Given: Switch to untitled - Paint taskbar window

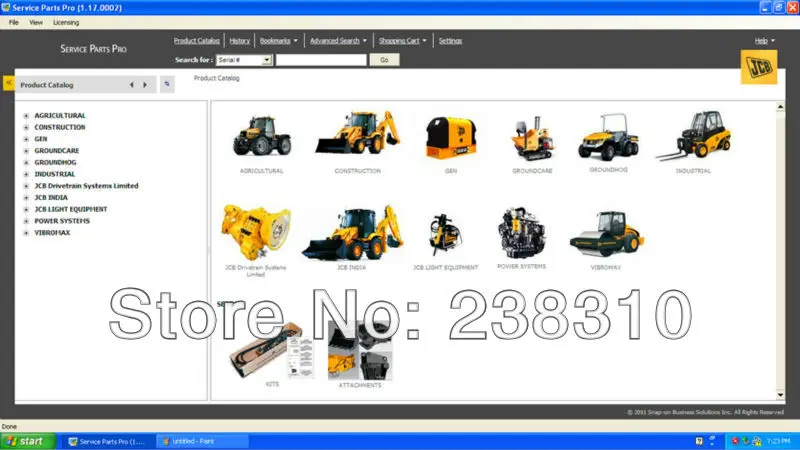Looking at the screenshot, I should click(203, 442).
